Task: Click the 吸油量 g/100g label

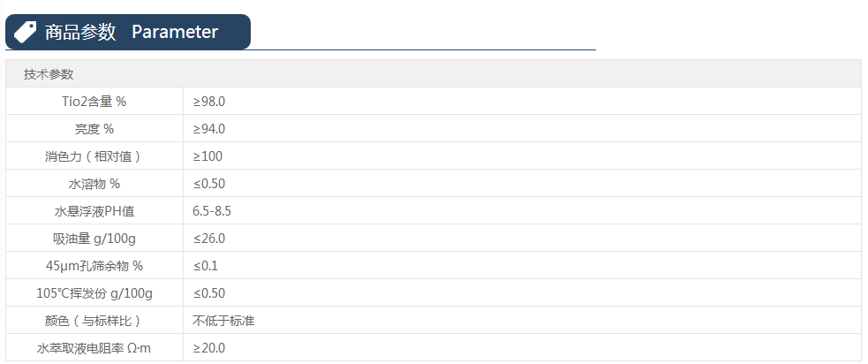Action: point(94,239)
